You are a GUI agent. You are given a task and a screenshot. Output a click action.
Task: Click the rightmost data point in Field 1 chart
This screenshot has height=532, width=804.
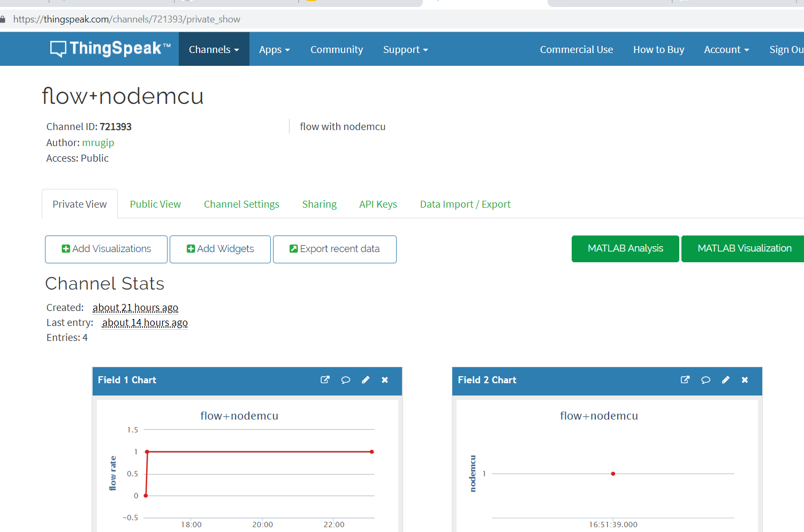pos(371,452)
